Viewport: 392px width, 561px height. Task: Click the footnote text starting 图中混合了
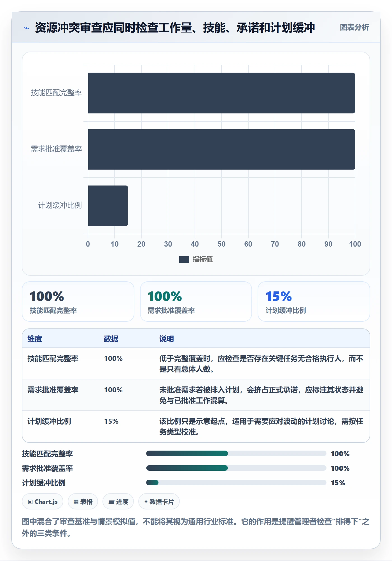coord(196,527)
